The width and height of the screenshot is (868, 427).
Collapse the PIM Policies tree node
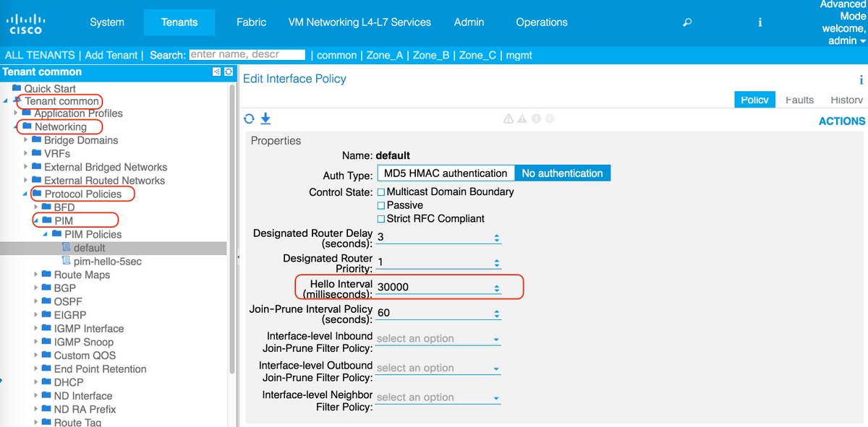(46, 234)
